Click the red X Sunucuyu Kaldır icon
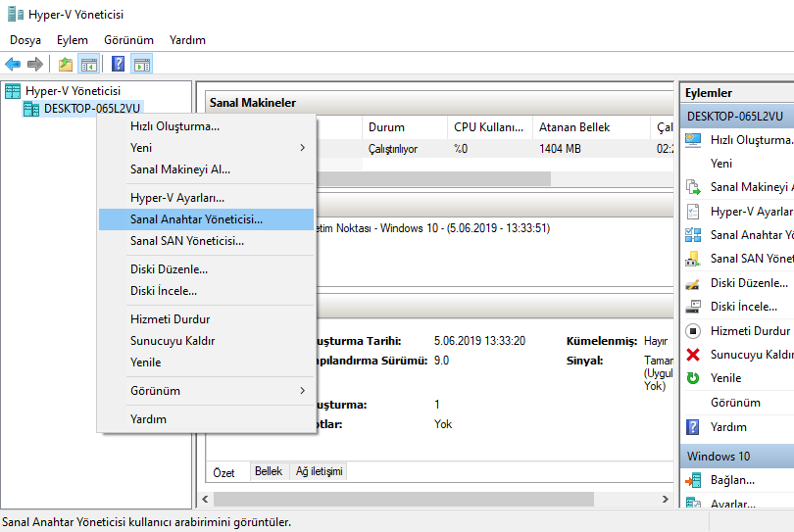The image size is (794, 532). [x=693, y=355]
